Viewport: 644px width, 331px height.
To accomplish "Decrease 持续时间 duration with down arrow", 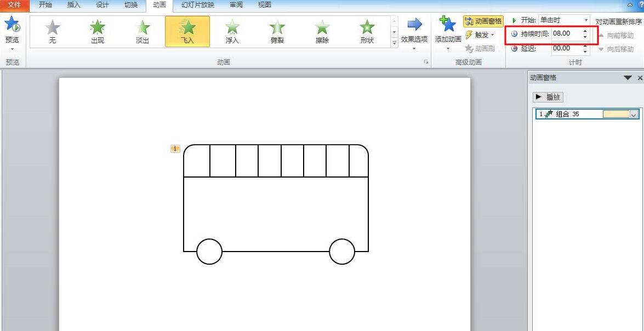I will pyautogui.click(x=585, y=37).
